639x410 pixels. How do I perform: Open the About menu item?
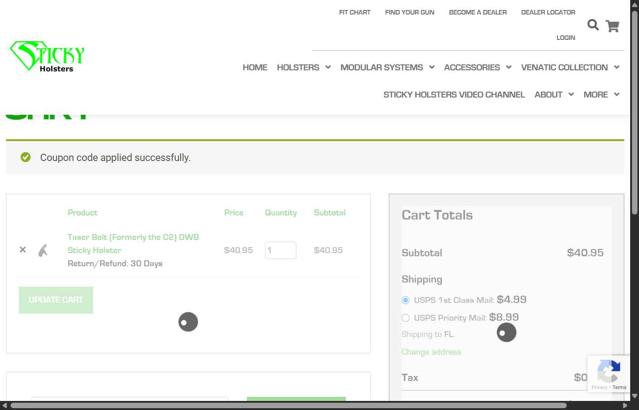coord(549,95)
